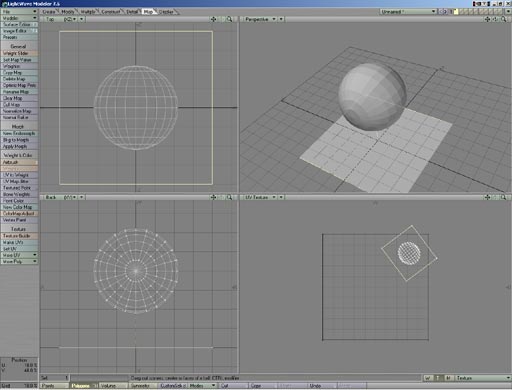Enable Volume selection mode

click(113, 386)
